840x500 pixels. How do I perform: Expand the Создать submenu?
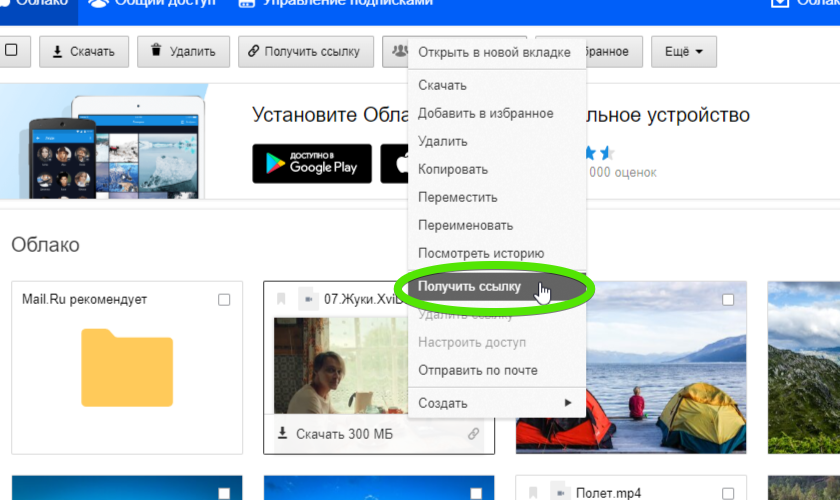point(495,403)
